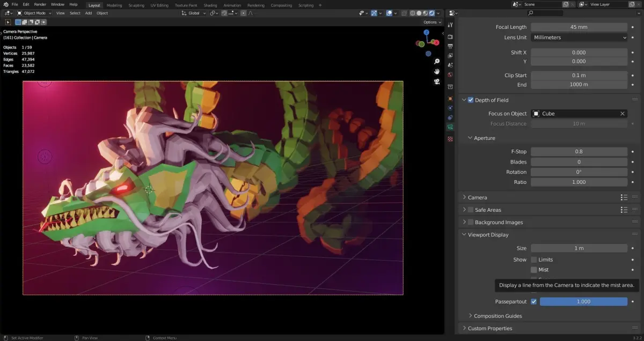Click the Focal Length field
The image size is (644, 341).
coord(579,27)
